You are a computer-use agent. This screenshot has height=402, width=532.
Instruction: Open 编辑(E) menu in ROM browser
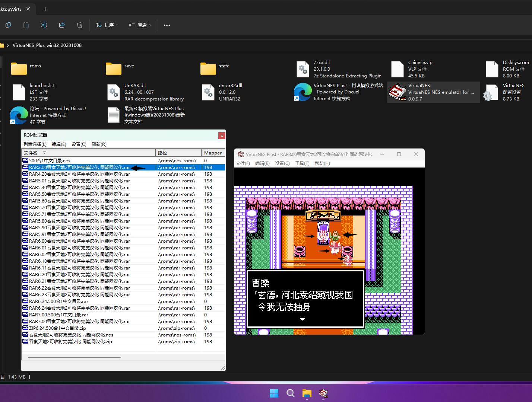coord(59,144)
